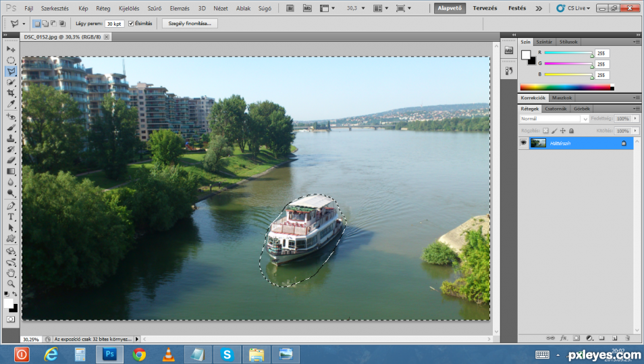The width and height of the screenshot is (644, 364).
Task: Select the Hand tool
Action: [11, 273]
